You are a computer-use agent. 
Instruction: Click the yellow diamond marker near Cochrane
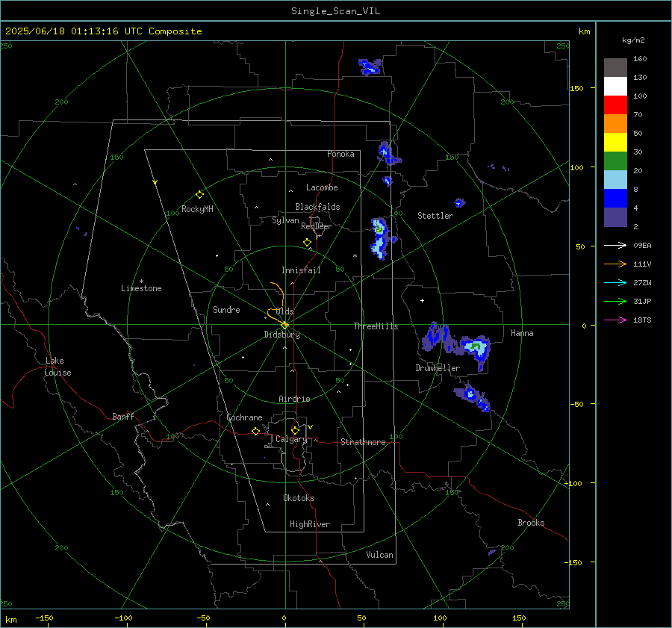pyautogui.click(x=255, y=431)
